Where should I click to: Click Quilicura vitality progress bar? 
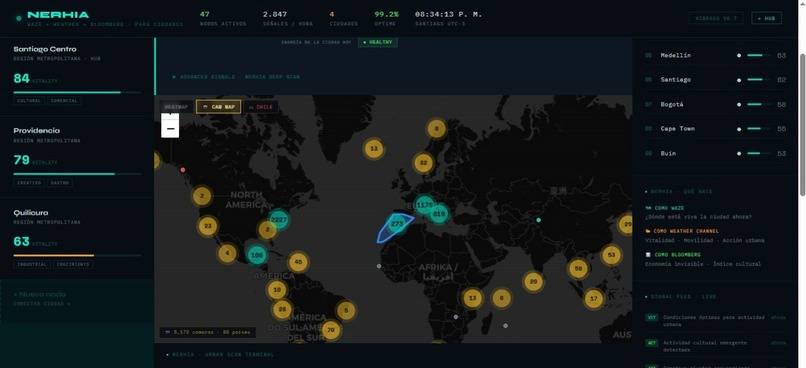77,255
